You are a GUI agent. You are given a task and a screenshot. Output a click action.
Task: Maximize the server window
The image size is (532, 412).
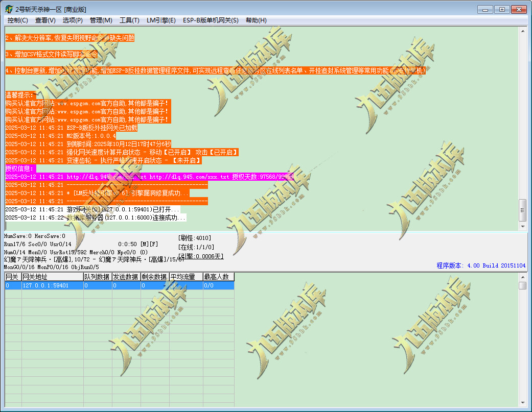(502, 10)
